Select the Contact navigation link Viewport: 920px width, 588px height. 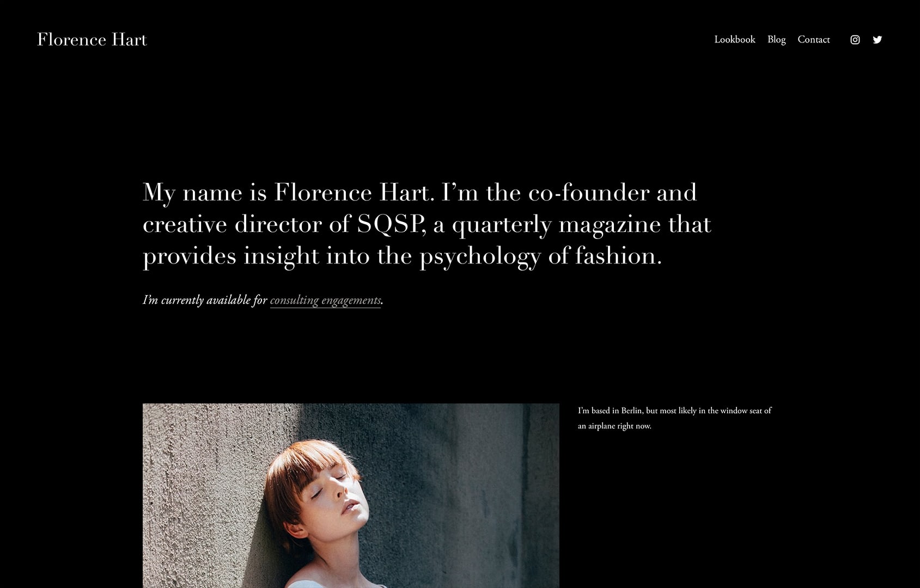(814, 40)
